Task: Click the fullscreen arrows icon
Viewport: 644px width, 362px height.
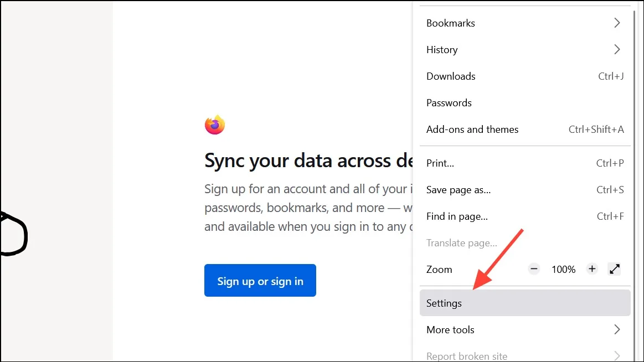Action: click(615, 269)
